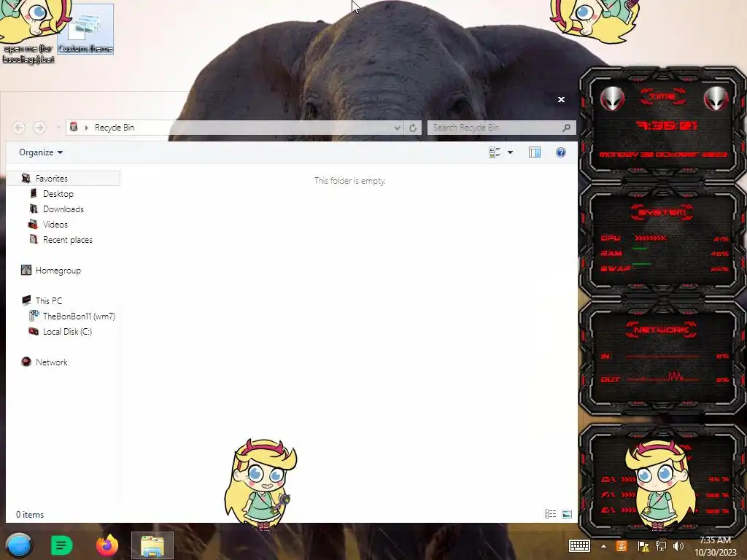Toggle the preview pane

pyautogui.click(x=535, y=152)
